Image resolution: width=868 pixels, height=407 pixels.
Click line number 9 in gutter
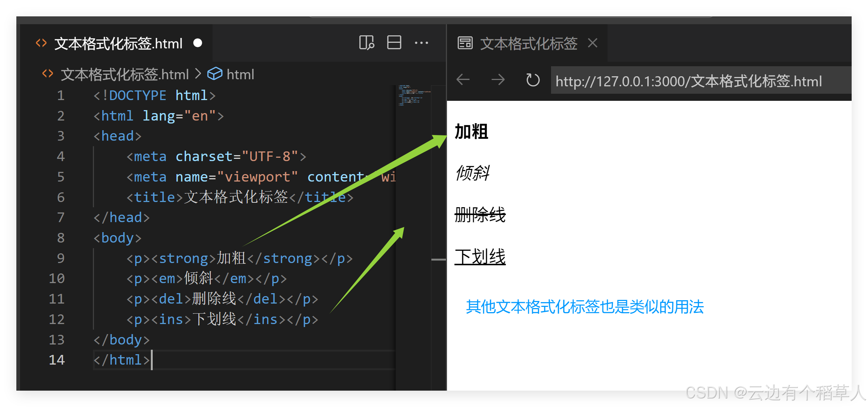coord(61,258)
